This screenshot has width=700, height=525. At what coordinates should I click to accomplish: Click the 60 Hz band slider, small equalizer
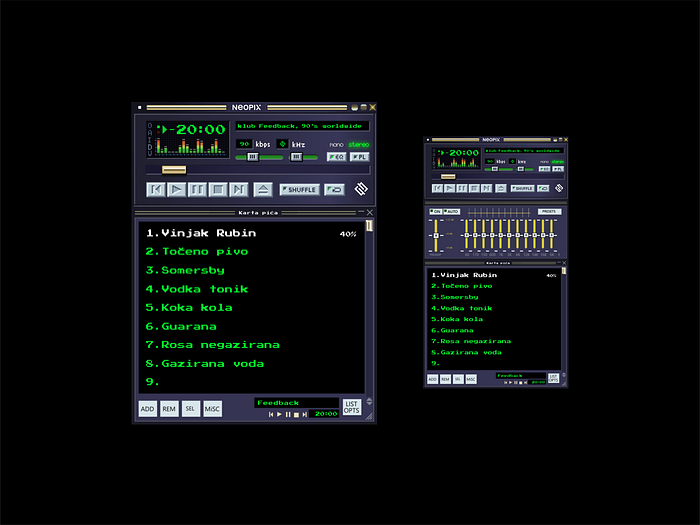[467, 235]
